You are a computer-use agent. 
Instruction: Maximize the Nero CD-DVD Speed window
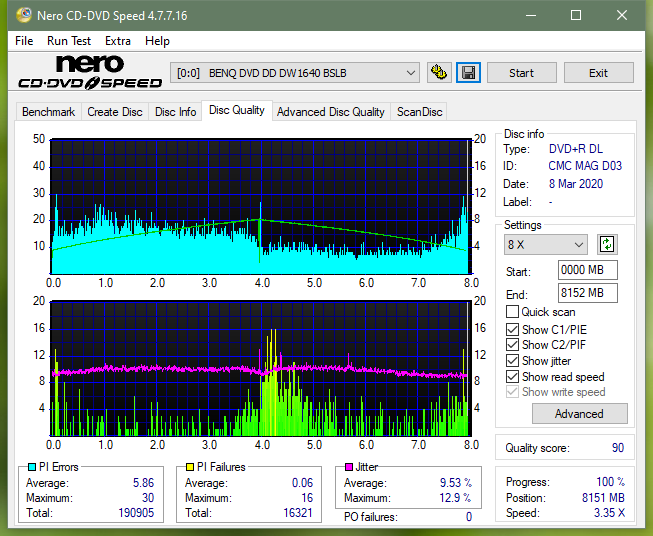point(576,15)
